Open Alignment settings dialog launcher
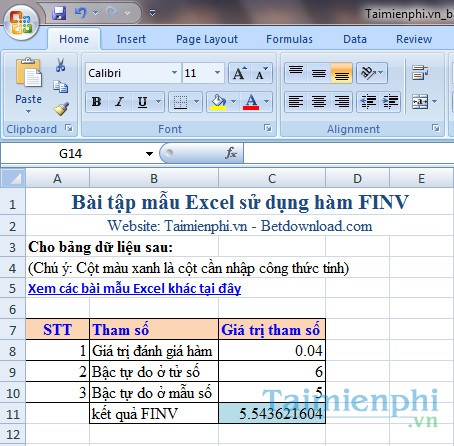 click(435, 128)
